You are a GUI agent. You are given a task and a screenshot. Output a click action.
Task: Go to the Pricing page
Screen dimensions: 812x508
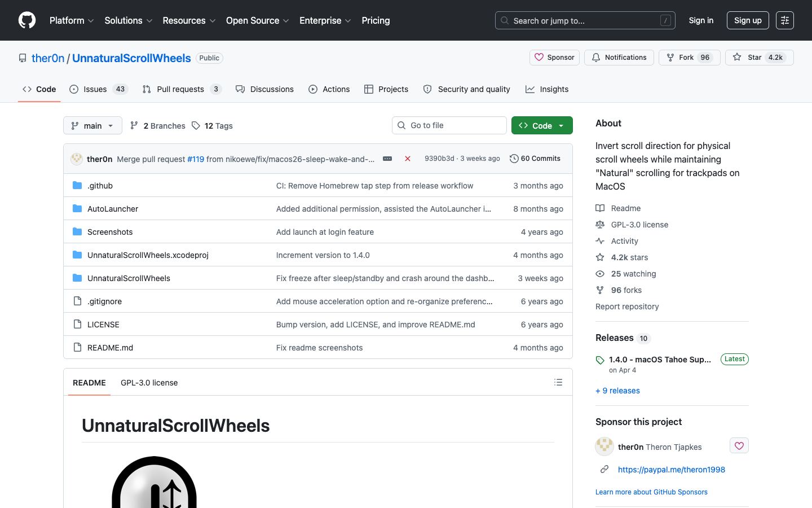pyautogui.click(x=376, y=20)
